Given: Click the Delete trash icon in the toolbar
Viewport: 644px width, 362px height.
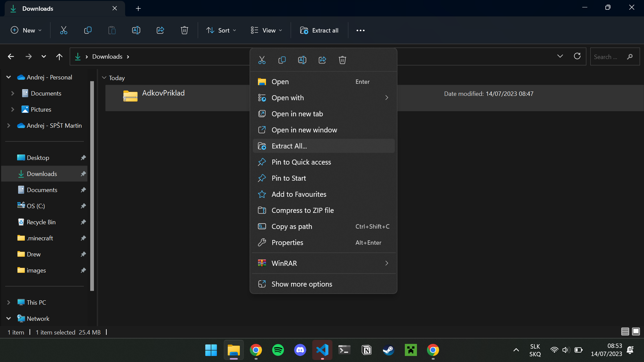Looking at the screenshot, I should coord(184,31).
